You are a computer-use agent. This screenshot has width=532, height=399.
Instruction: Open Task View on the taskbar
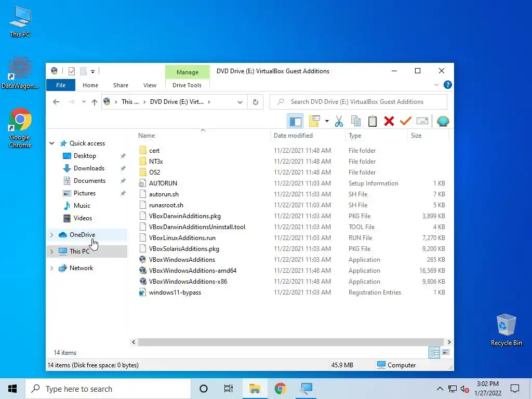coord(229,389)
